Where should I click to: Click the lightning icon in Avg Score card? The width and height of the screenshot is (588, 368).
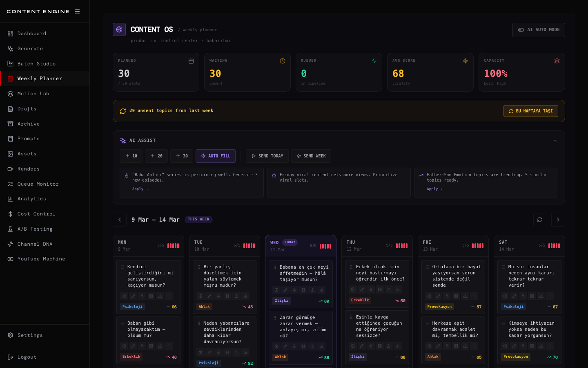[x=465, y=61]
